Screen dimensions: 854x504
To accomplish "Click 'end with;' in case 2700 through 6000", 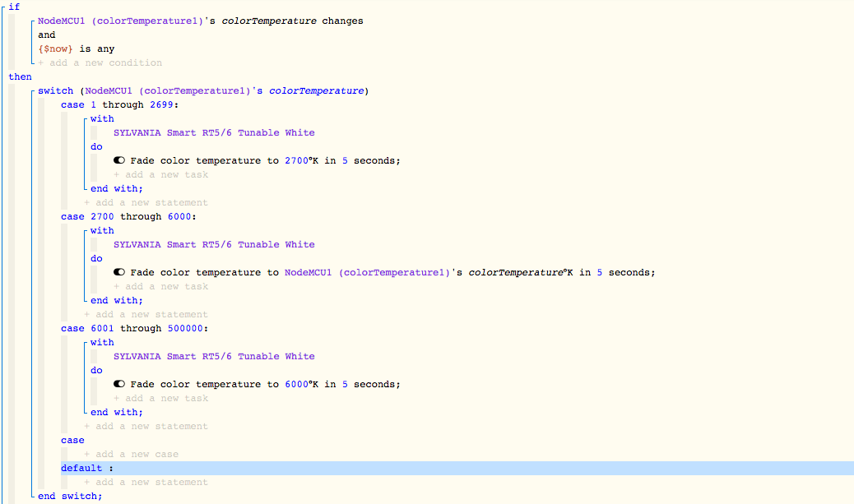I will [x=117, y=300].
